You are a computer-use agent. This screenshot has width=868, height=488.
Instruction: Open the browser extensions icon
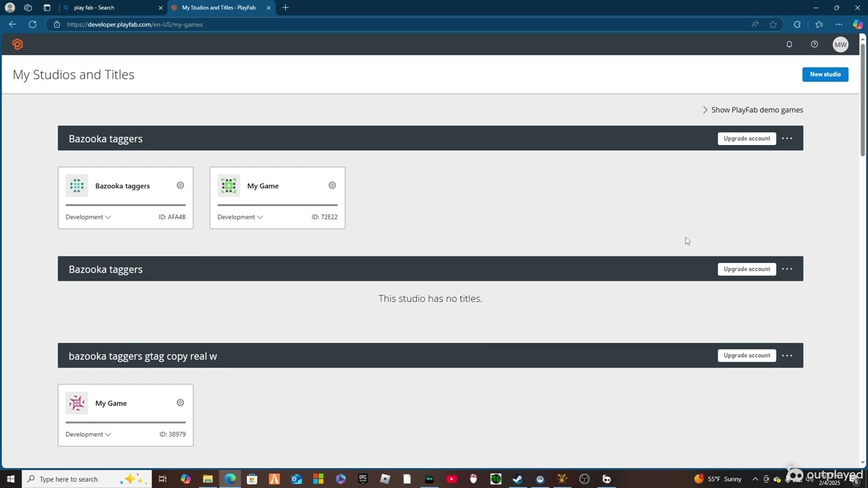click(797, 24)
